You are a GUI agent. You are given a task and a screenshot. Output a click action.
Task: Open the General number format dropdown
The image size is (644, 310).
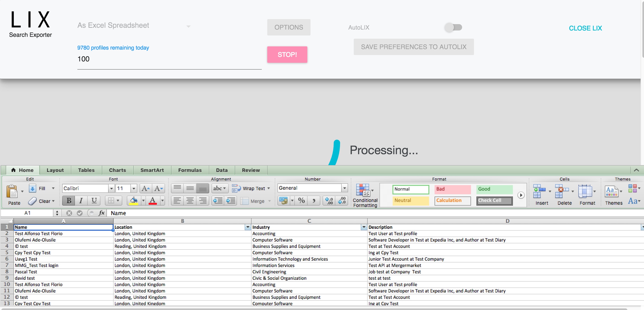(344, 188)
